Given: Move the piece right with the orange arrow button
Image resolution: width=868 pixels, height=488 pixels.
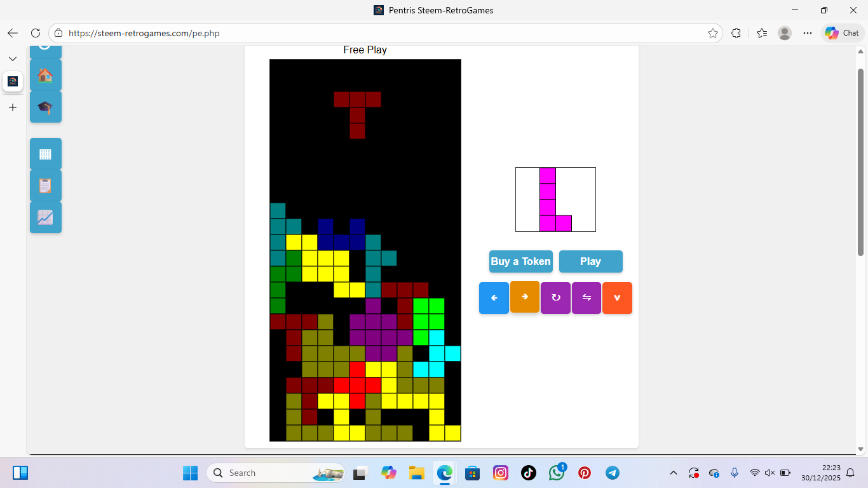Looking at the screenshot, I should coord(525,297).
